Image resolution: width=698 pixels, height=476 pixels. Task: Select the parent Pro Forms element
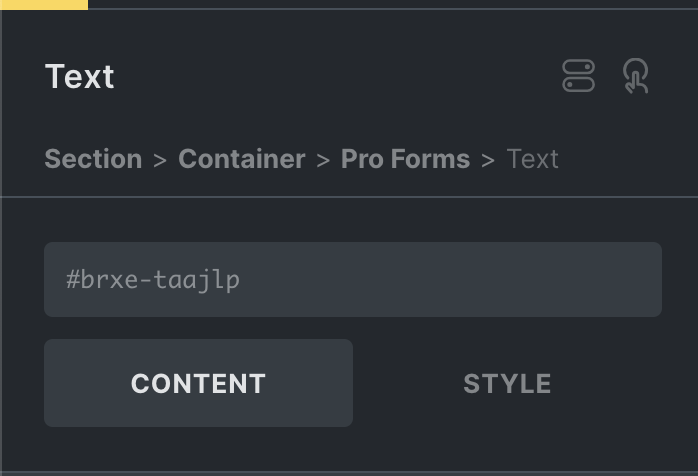click(405, 159)
